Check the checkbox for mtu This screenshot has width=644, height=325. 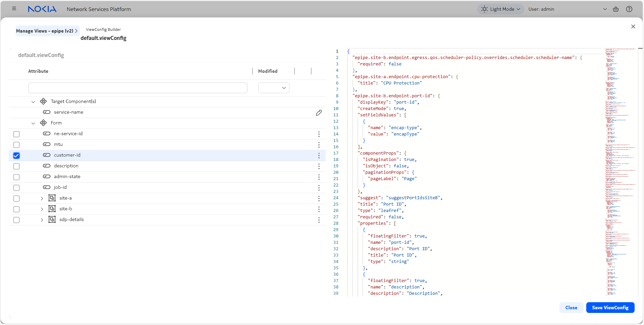[x=16, y=145]
